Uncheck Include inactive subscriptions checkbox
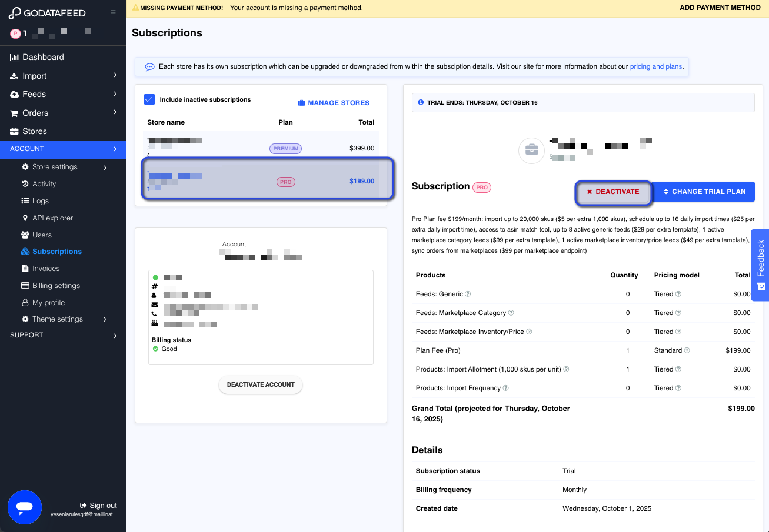 click(x=149, y=99)
